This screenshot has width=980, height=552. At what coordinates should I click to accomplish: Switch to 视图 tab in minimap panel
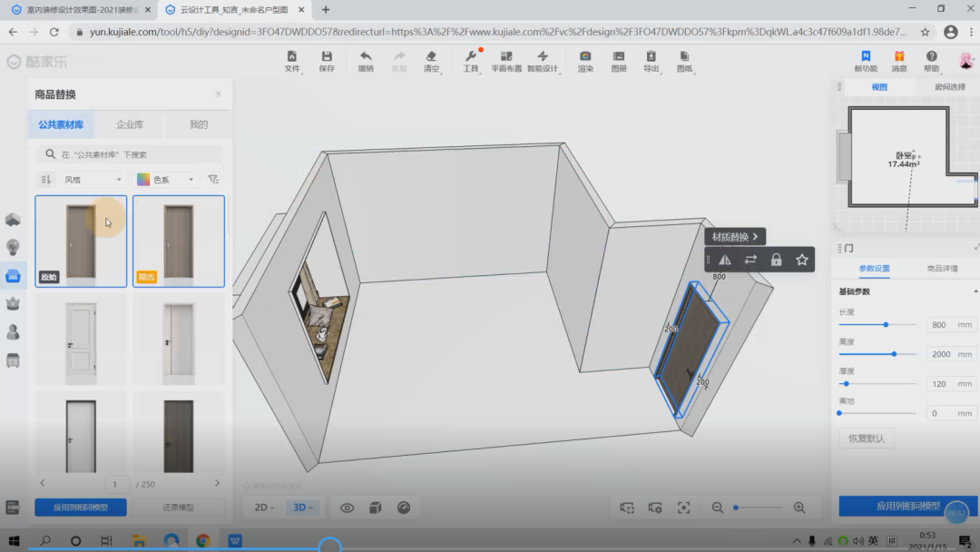879,87
